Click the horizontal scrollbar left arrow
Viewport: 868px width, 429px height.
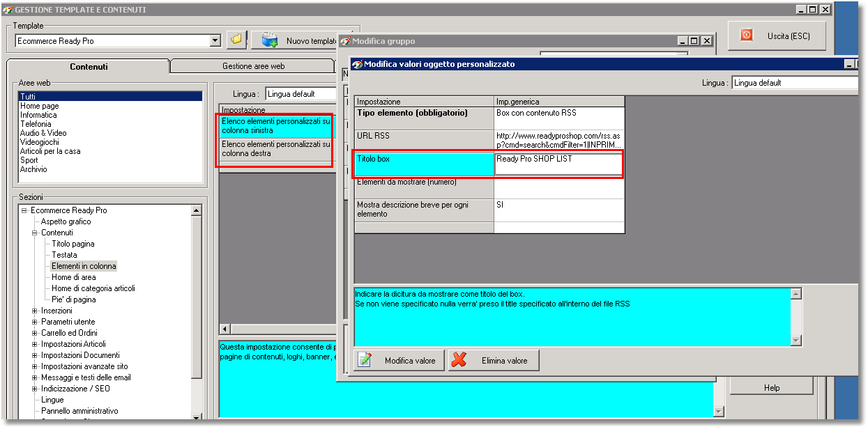pyautogui.click(x=225, y=328)
